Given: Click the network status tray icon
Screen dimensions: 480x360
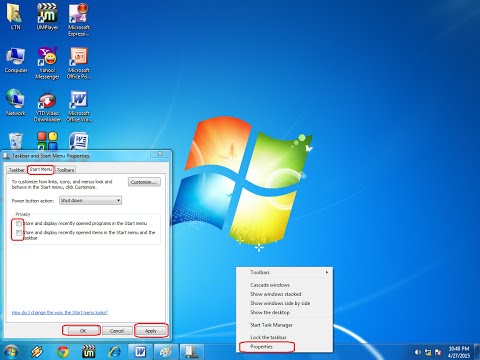Looking at the screenshot, I should [x=428, y=352].
